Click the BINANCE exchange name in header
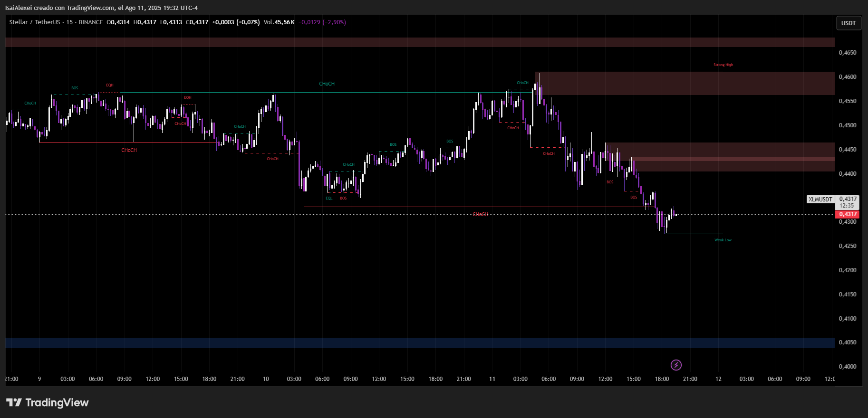The height and width of the screenshot is (418, 868). [91, 22]
